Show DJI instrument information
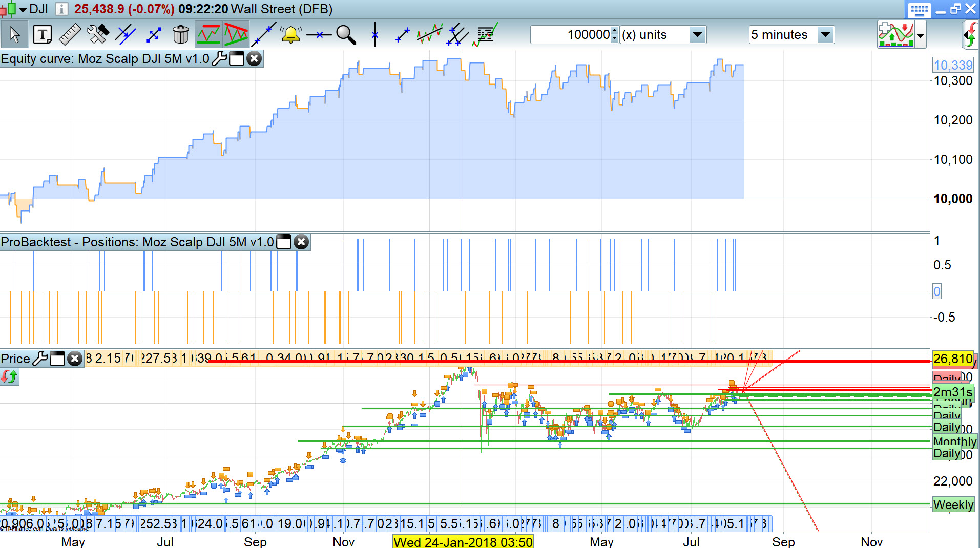The width and height of the screenshot is (980, 548). [61, 9]
